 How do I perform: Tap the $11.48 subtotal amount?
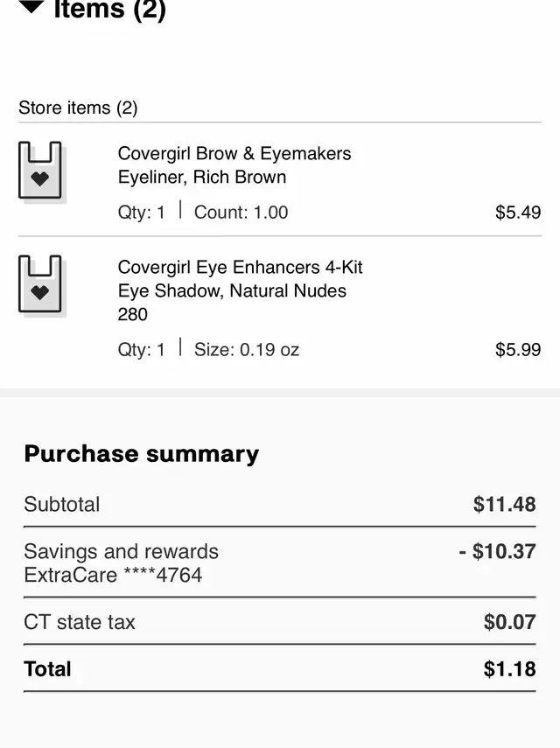click(x=505, y=504)
